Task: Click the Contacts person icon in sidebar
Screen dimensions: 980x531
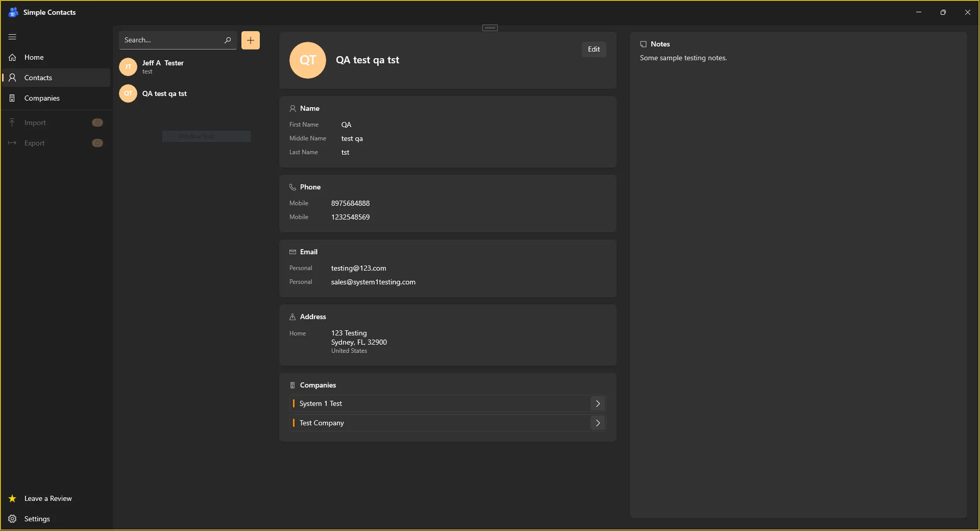Action: (x=12, y=78)
